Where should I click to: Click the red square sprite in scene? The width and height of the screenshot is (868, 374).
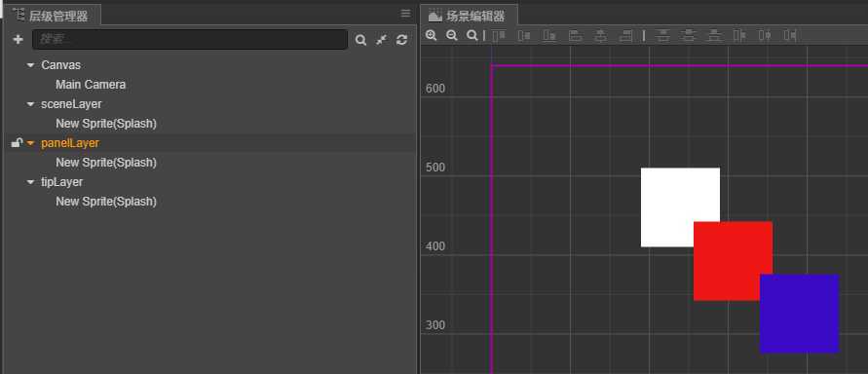(x=733, y=261)
